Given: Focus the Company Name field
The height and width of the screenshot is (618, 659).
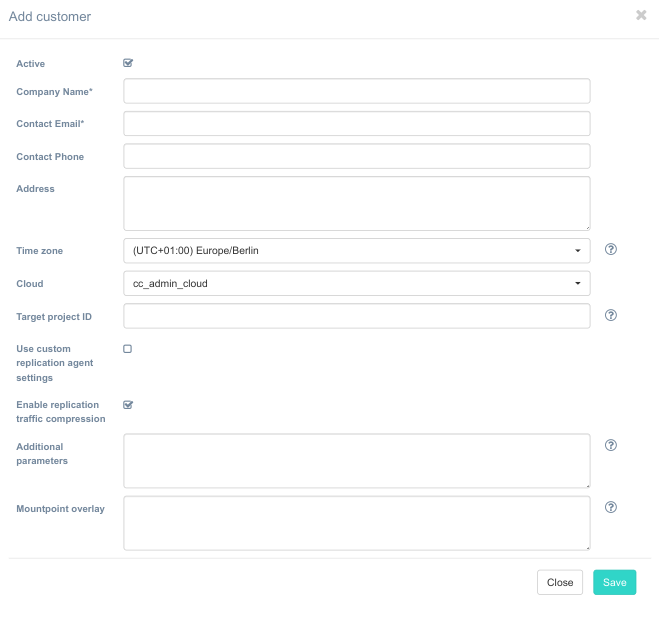Looking at the screenshot, I should click(356, 91).
